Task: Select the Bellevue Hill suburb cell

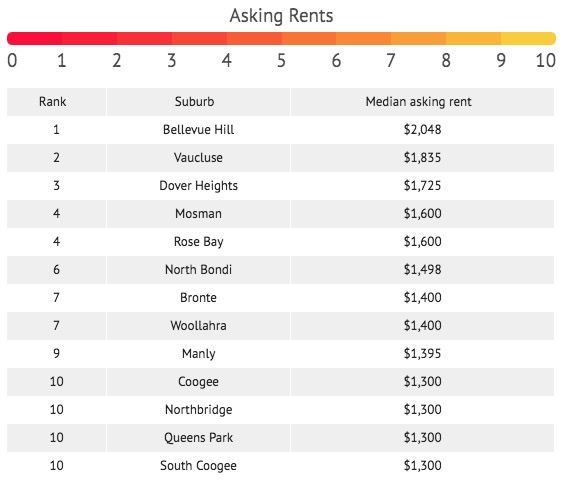Action: [x=198, y=129]
